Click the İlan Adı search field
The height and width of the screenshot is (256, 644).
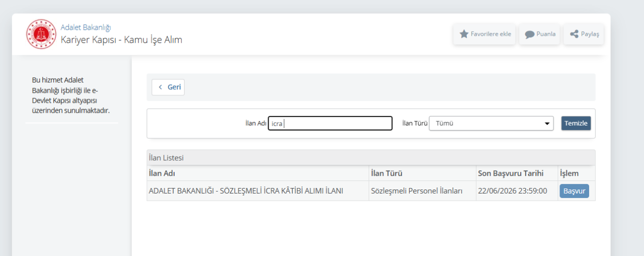point(330,123)
